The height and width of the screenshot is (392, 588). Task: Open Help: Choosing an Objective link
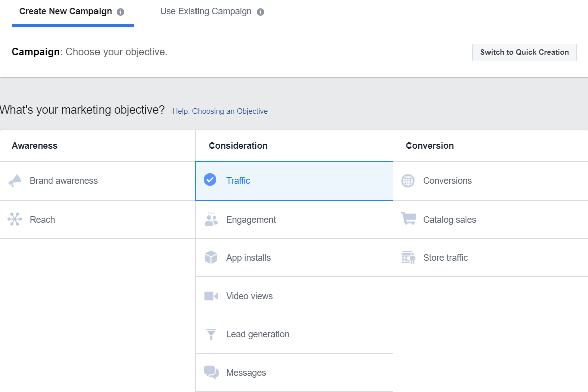pyautogui.click(x=220, y=111)
